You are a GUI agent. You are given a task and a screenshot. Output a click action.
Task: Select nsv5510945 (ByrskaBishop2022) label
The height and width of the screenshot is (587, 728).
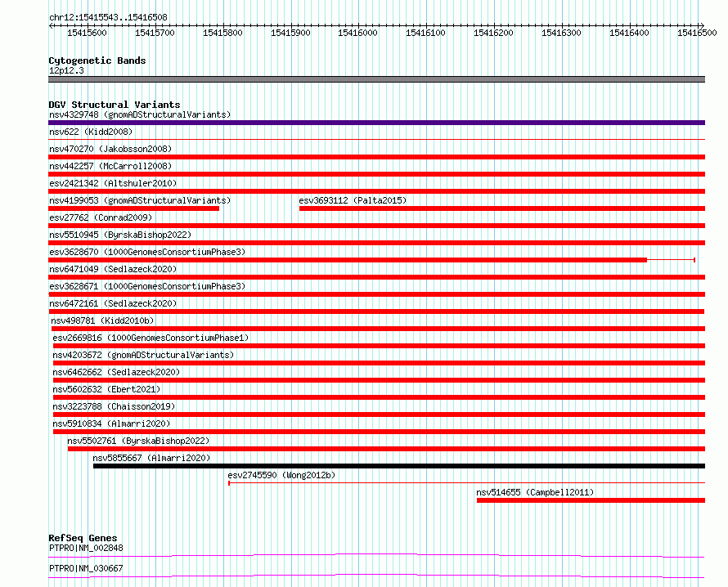[120, 235]
